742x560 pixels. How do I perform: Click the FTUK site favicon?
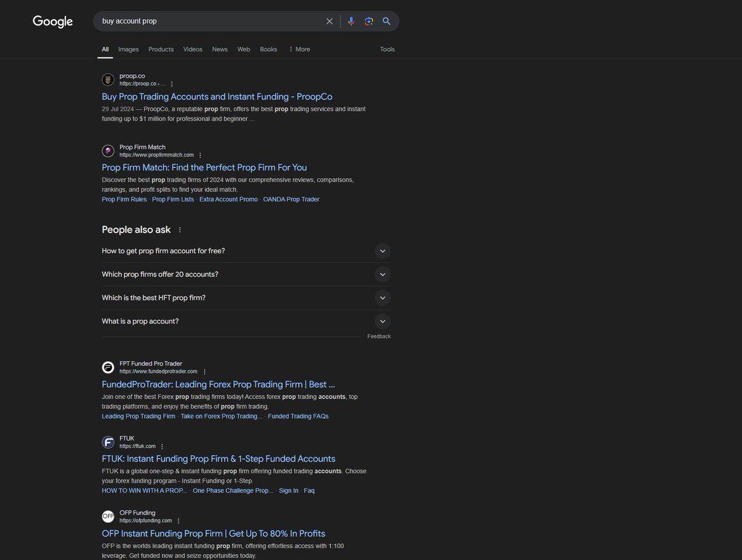108,442
